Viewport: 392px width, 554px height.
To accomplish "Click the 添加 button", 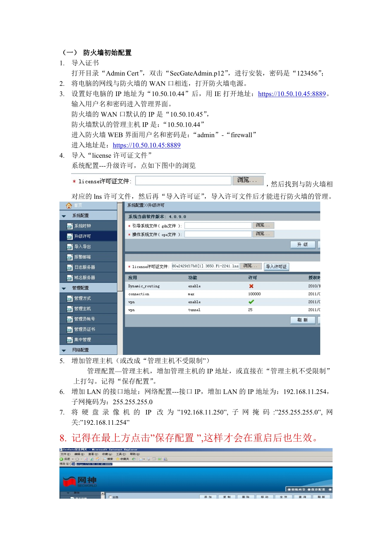I will [208, 497].
